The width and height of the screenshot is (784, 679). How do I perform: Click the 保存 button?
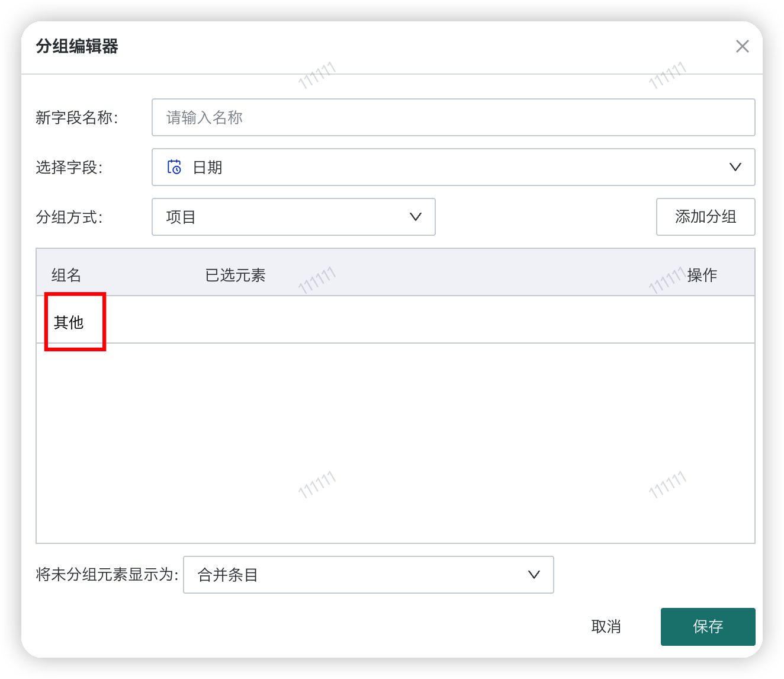click(x=708, y=627)
